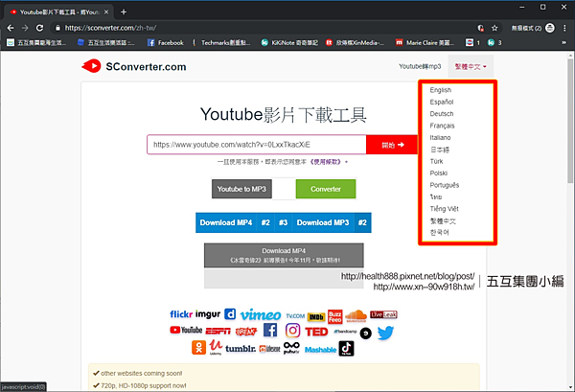
Task: Open the 繁體中文 language dropdown
Action: tap(471, 67)
